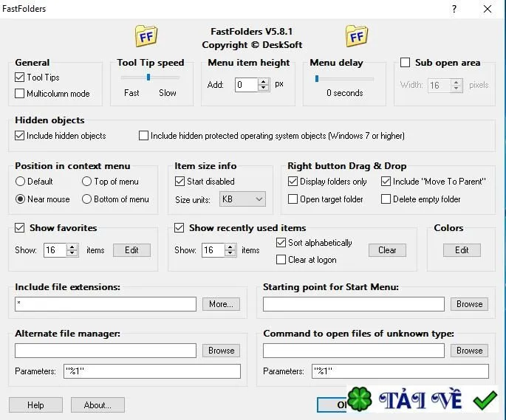The width and height of the screenshot is (506, 420).
Task: Uncheck Include hidden objects
Action: pyautogui.click(x=19, y=136)
